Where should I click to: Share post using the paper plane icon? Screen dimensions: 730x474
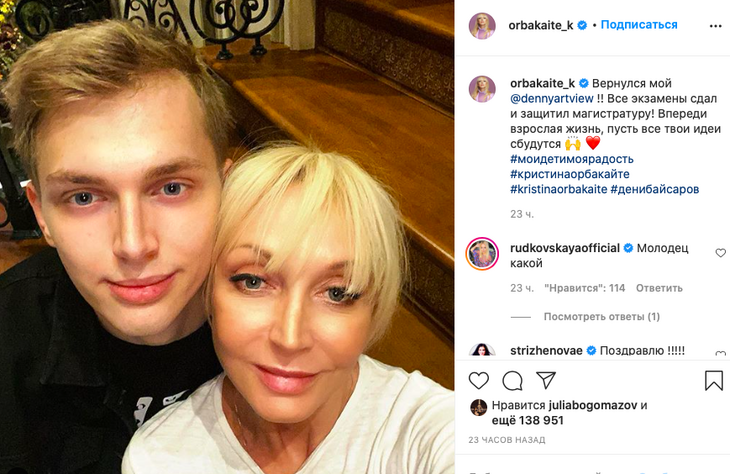[546, 380]
